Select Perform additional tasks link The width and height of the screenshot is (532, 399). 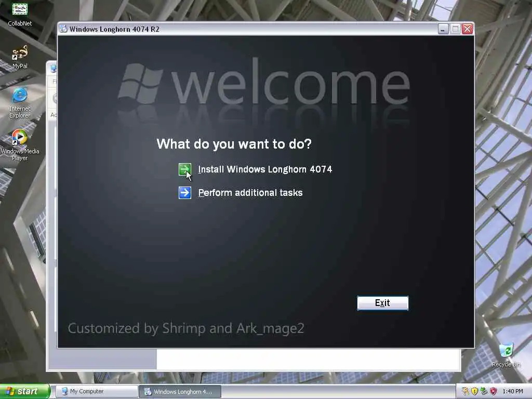(x=250, y=193)
